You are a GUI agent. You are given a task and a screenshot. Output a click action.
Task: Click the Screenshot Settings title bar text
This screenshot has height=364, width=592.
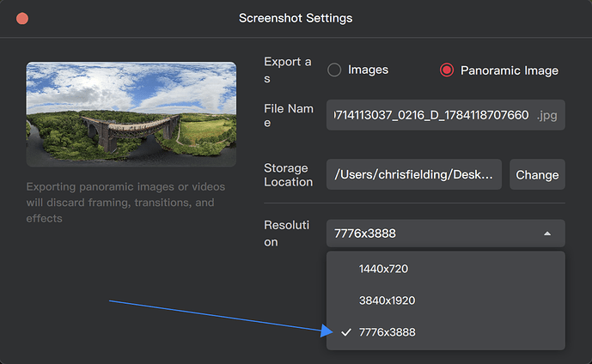[x=296, y=18]
